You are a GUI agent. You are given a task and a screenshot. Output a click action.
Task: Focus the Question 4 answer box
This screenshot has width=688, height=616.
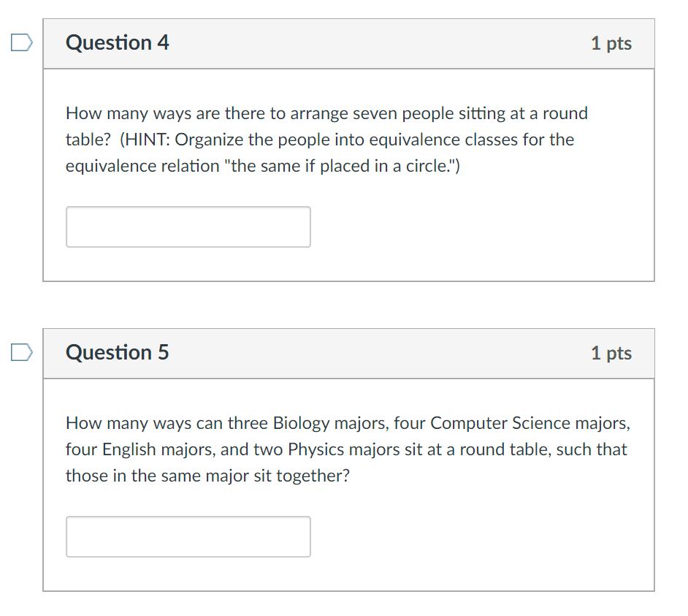pos(188,227)
